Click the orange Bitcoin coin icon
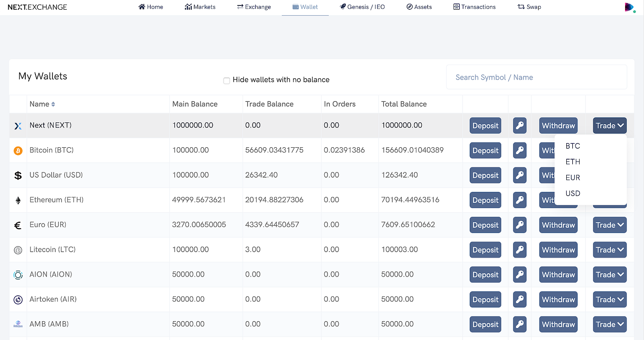This screenshot has height=340, width=644. click(x=18, y=150)
